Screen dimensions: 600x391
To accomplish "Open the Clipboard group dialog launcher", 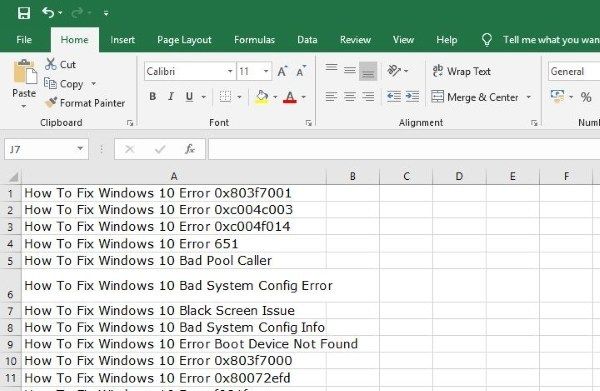I will [130, 123].
